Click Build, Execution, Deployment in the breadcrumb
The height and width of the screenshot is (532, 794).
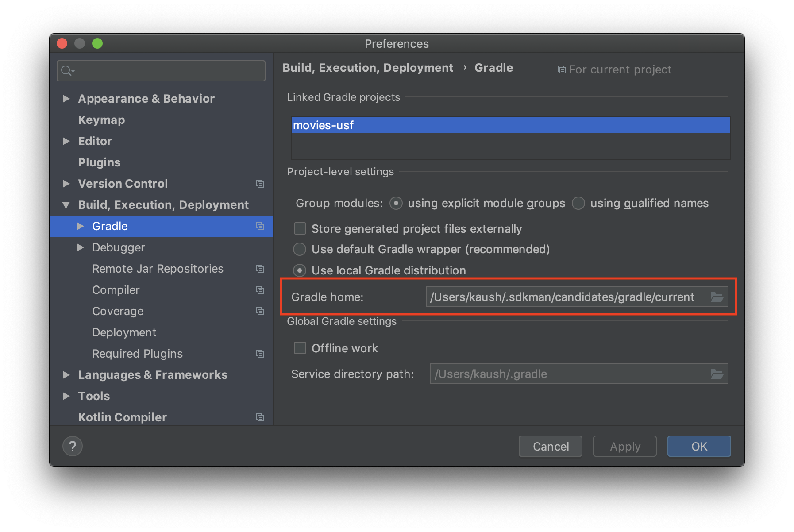point(368,67)
